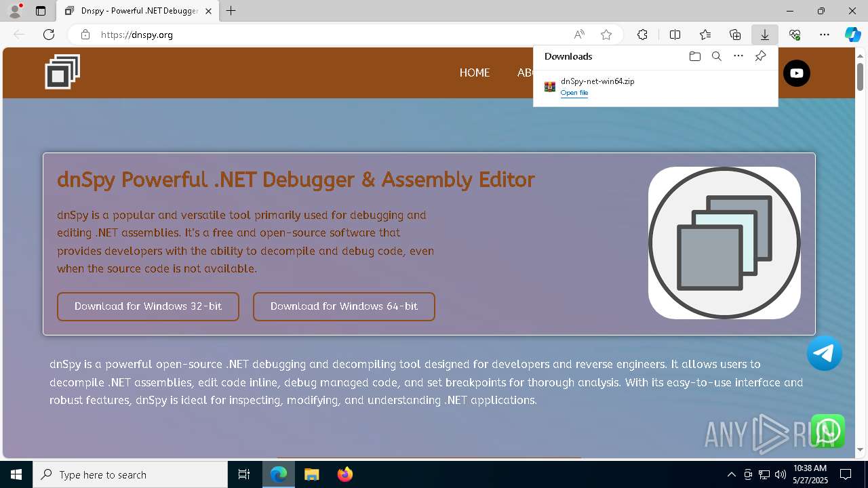
Task: Activate the Read aloud icon
Action: click(579, 35)
